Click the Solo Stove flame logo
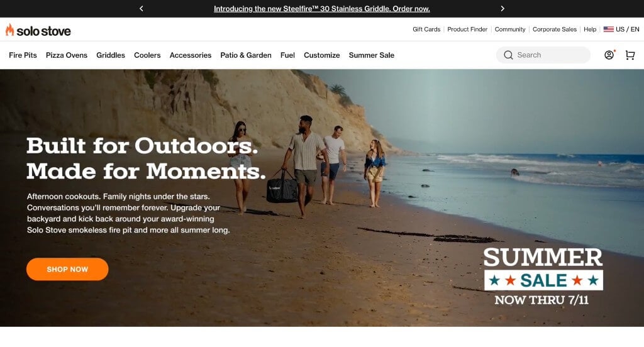This screenshot has height=347, width=644. [x=9, y=30]
